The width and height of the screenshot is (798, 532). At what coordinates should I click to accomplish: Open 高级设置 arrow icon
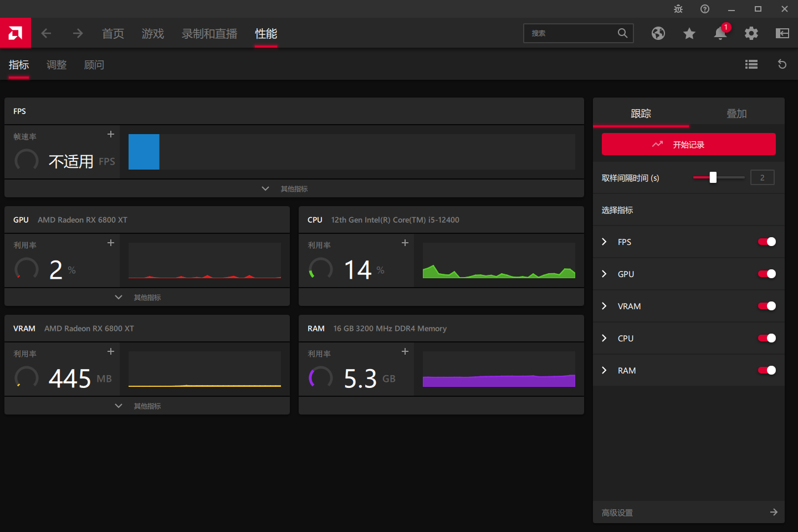click(x=774, y=512)
